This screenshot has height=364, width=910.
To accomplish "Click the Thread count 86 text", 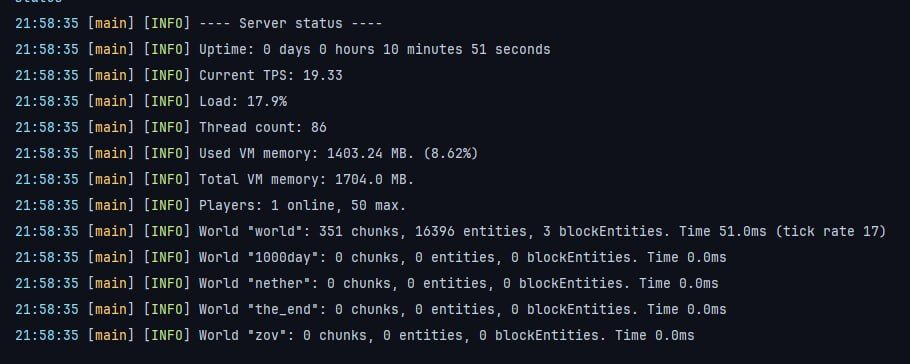I will point(263,128).
